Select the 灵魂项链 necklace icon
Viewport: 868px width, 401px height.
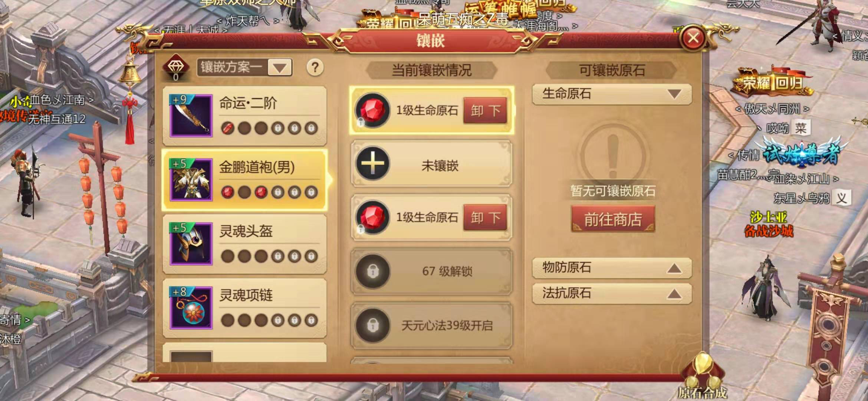(x=191, y=308)
